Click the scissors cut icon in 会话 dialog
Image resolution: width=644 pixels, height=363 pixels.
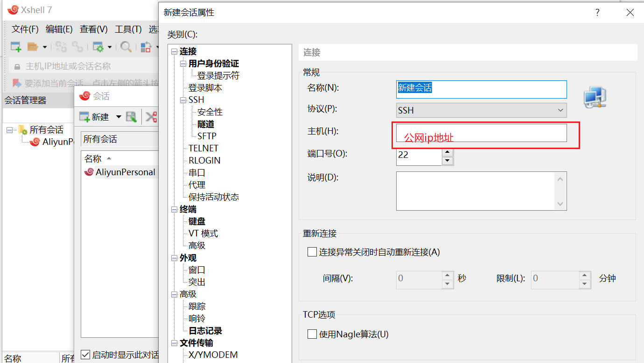151,117
